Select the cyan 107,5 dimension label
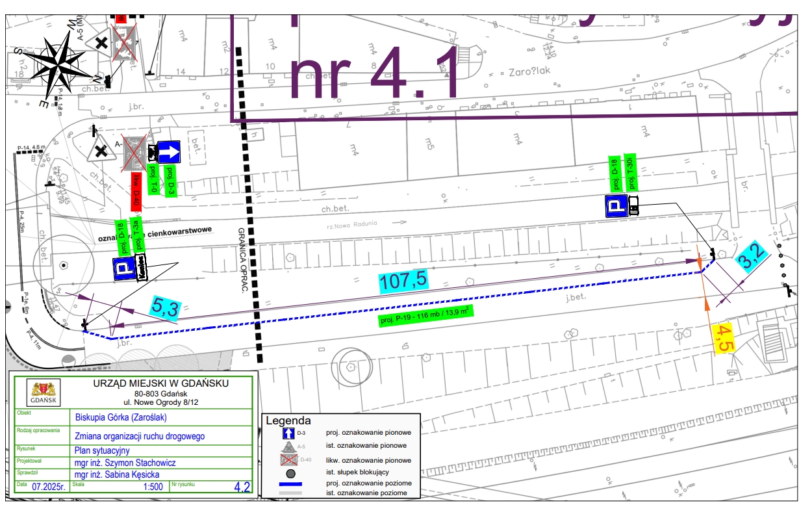Viewport: 812px width, 516px height. [403, 281]
